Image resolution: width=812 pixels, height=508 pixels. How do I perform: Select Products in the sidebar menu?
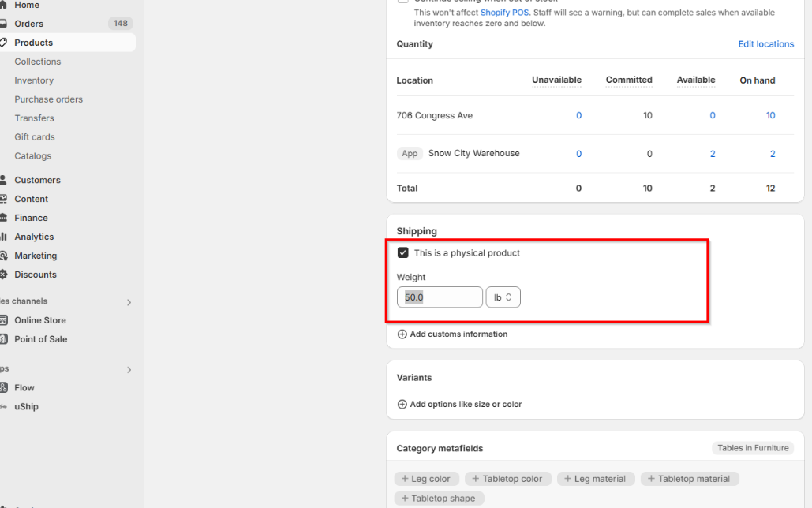36,42
